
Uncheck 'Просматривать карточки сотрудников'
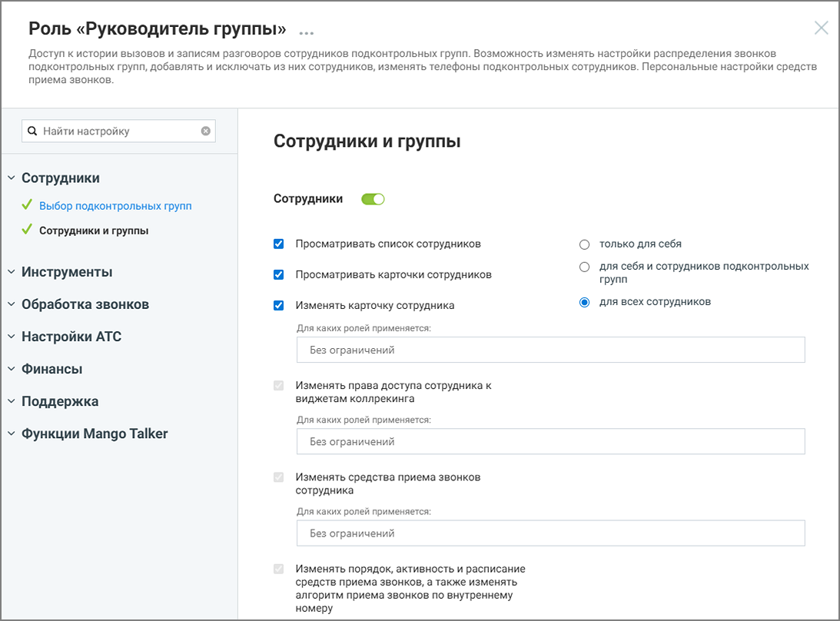coord(278,274)
